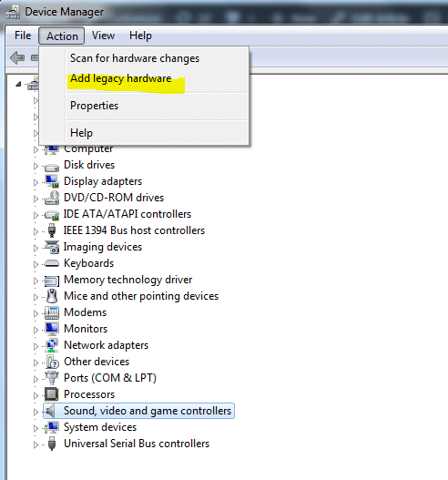Click the Other devices question mark icon

tap(52, 362)
